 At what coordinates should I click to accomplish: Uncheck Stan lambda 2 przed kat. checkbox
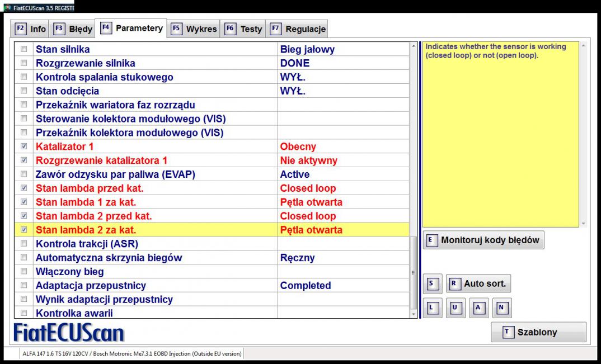24,216
